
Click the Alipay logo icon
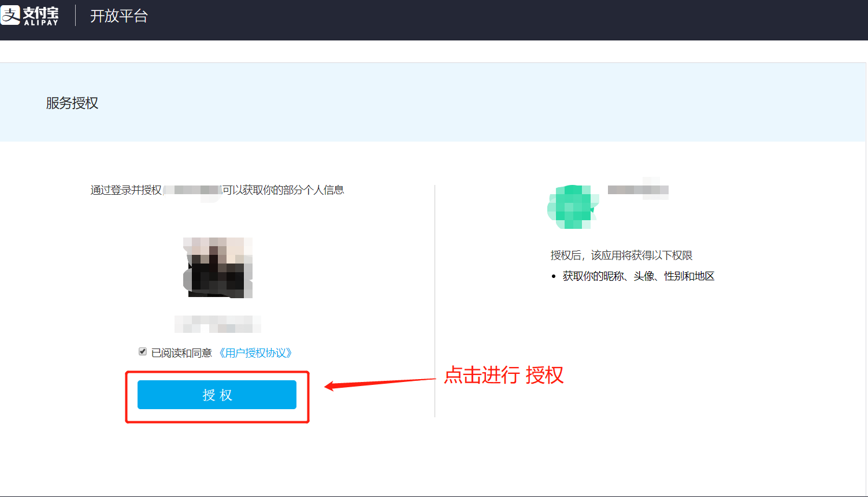tap(10, 16)
